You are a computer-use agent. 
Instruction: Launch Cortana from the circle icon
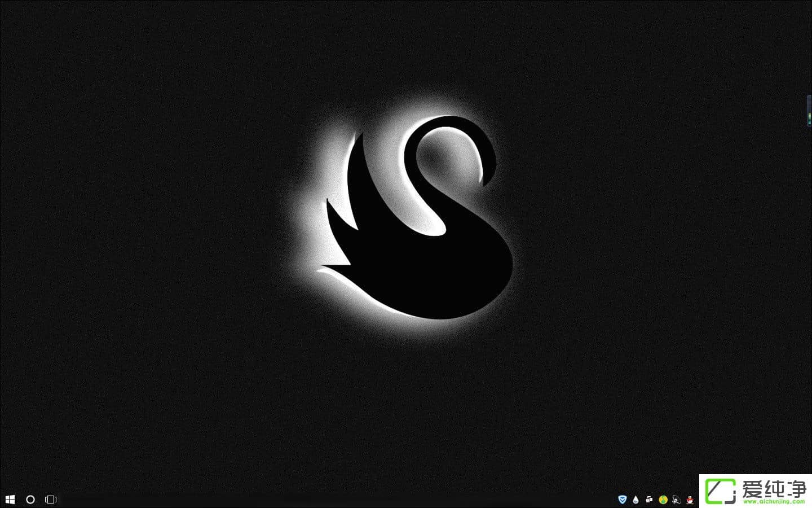30,500
